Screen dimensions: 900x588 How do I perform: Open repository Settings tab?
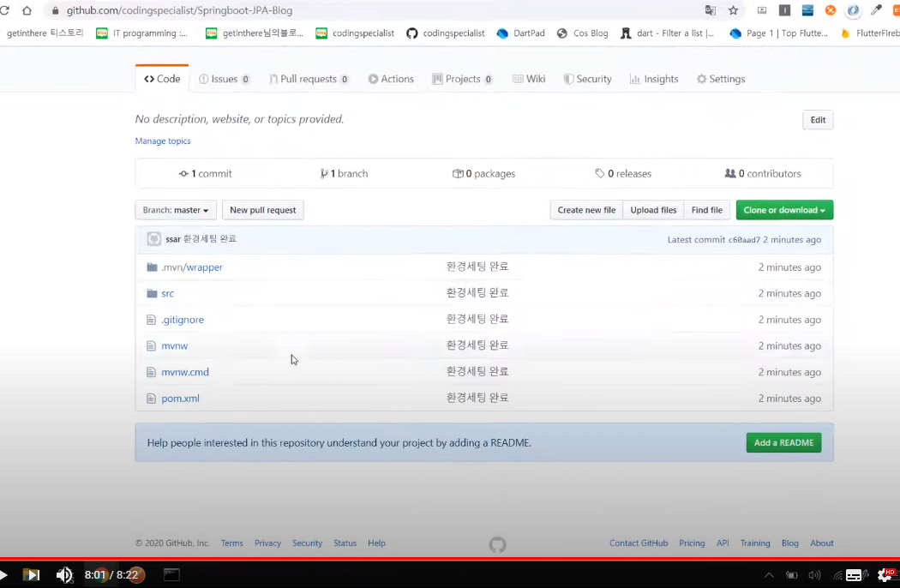click(721, 79)
